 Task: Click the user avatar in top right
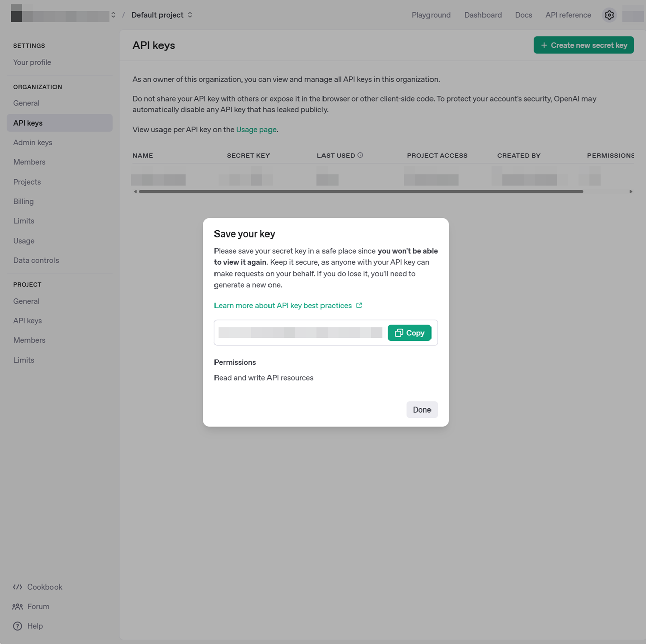(x=633, y=15)
